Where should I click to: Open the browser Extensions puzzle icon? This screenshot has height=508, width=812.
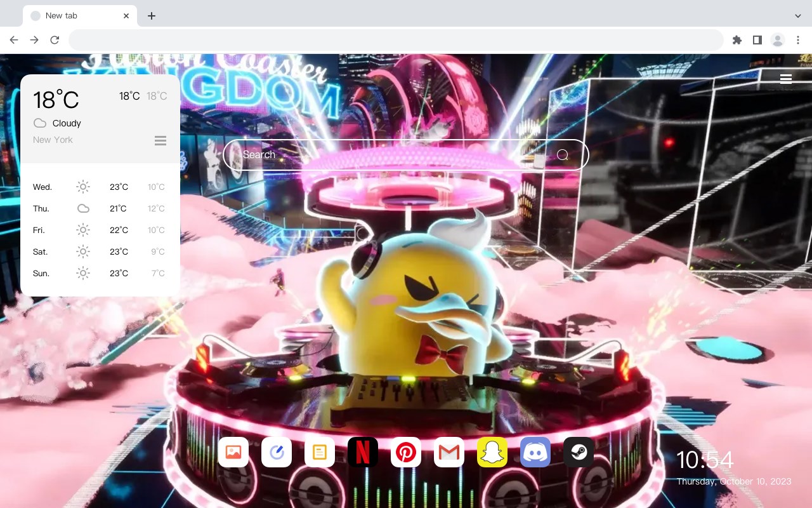coord(737,40)
